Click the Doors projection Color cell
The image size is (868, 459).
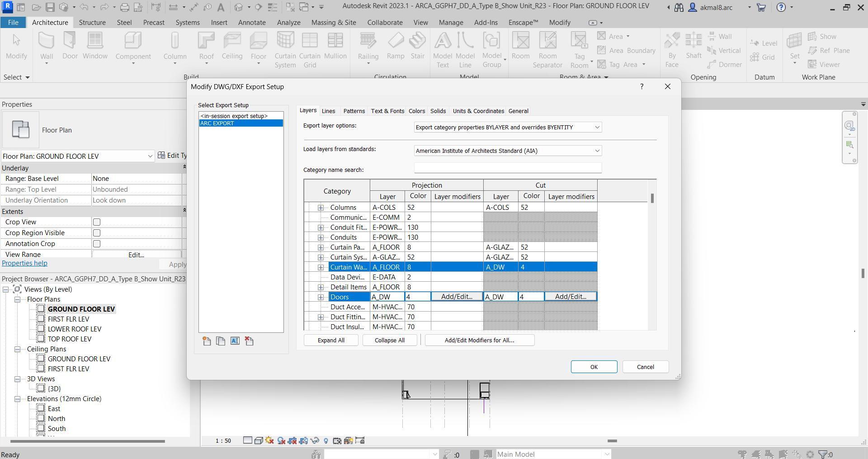pyautogui.click(x=417, y=297)
